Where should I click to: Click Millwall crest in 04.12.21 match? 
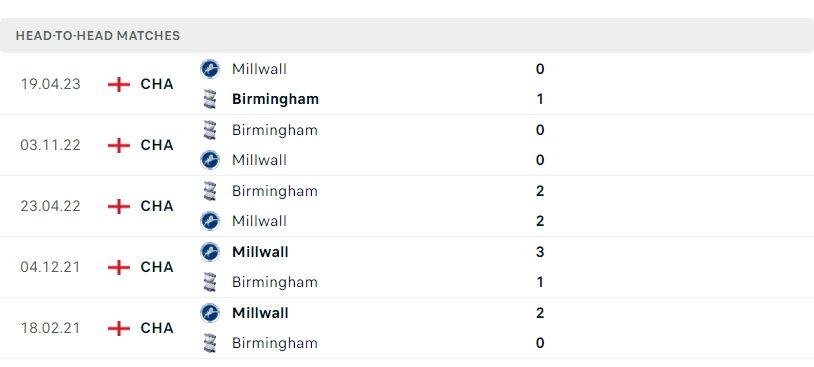pyautogui.click(x=210, y=252)
